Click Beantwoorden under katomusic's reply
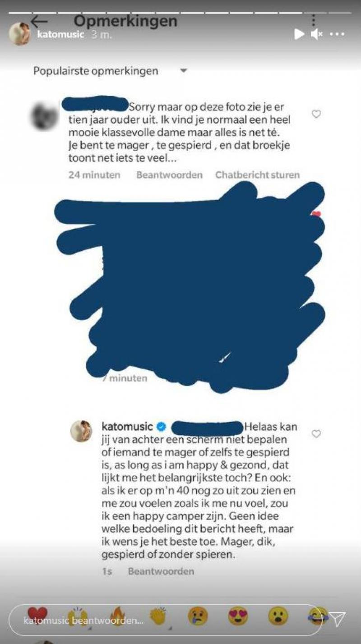Viewport: 361px width, 644px height. (x=161, y=571)
